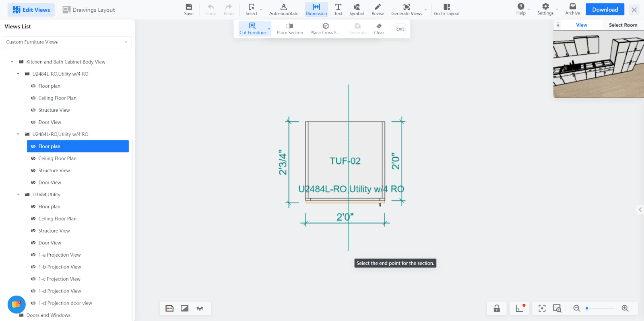Click the zoom slider handle
This screenshot has height=321, width=644.
(587, 309)
